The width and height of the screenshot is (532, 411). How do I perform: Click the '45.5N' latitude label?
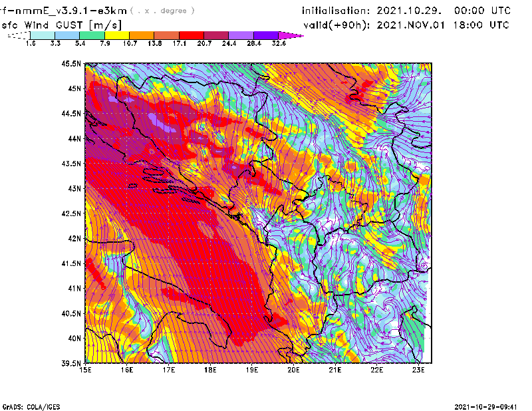tap(71, 63)
